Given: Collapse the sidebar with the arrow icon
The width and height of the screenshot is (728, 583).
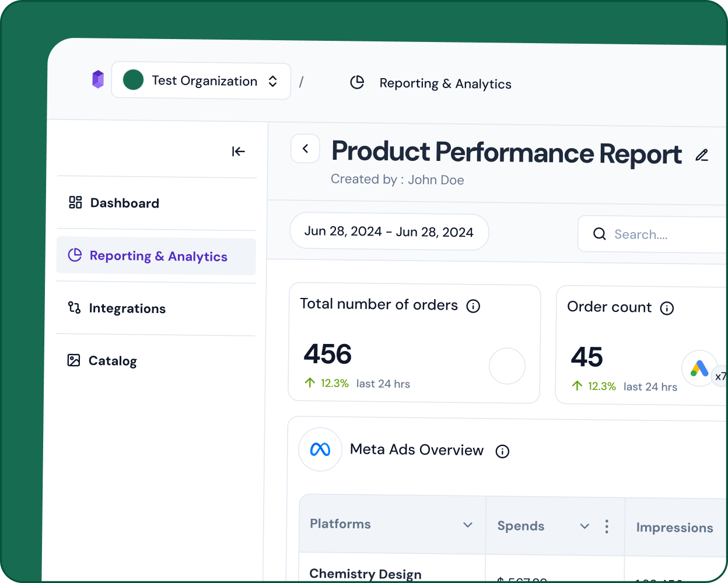Looking at the screenshot, I should pyautogui.click(x=238, y=152).
